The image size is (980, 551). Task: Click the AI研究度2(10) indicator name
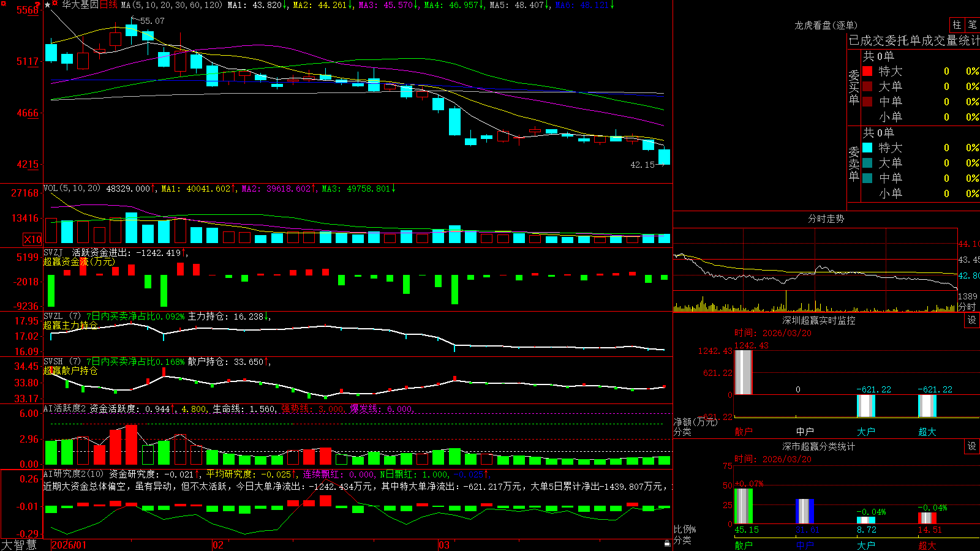pyautogui.click(x=73, y=474)
